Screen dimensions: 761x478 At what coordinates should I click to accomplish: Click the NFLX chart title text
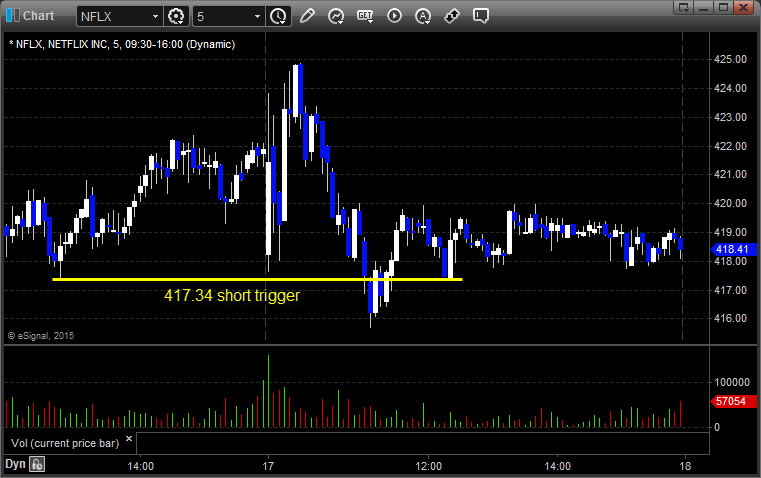tap(122, 44)
